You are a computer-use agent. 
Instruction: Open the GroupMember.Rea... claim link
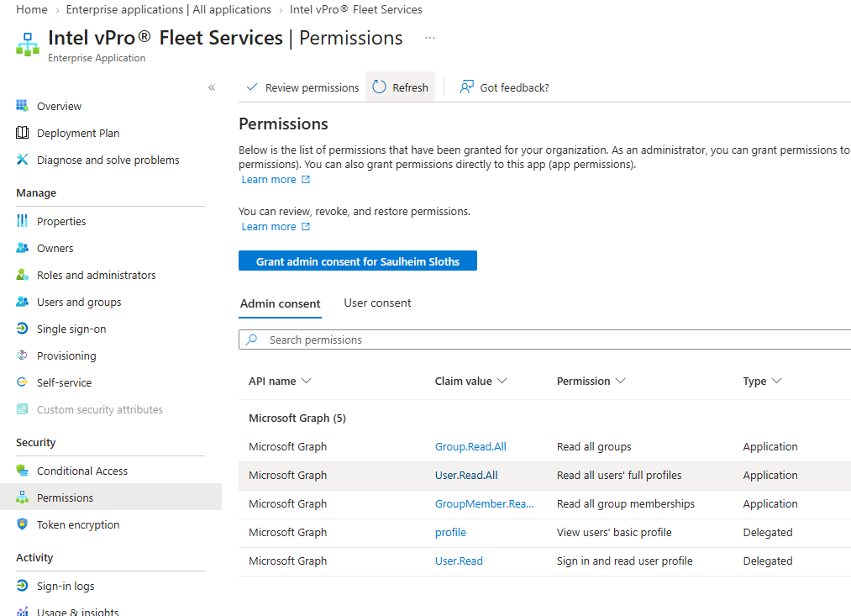(484, 503)
